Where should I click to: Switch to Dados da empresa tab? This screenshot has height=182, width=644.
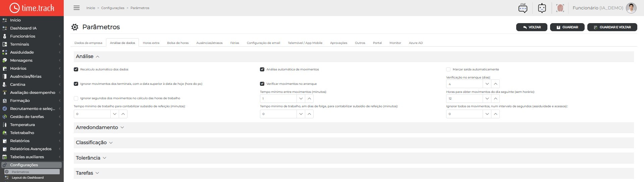pos(88,43)
